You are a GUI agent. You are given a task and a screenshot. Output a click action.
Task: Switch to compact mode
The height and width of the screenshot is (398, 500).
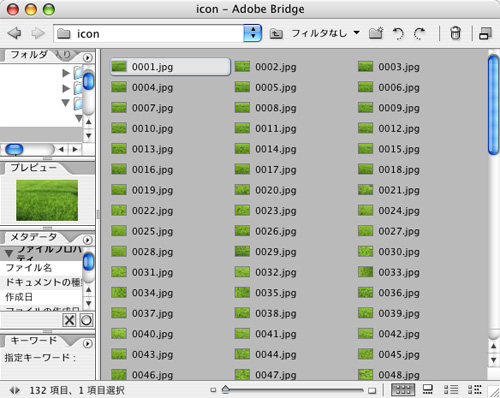tap(485, 33)
